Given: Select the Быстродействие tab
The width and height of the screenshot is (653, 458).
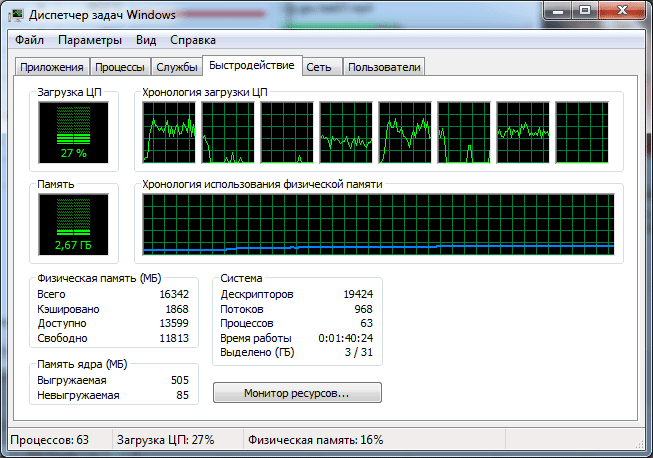Looking at the screenshot, I should [x=252, y=65].
